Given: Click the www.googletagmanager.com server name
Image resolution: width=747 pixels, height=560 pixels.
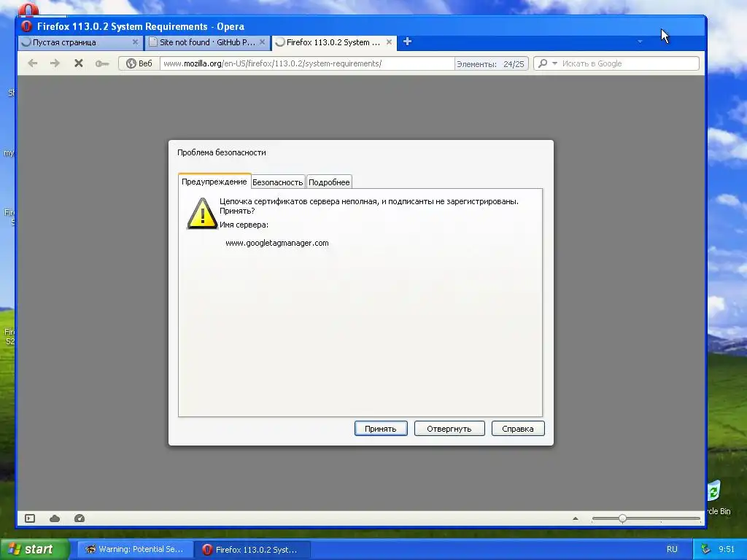Looking at the screenshot, I should [x=276, y=243].
